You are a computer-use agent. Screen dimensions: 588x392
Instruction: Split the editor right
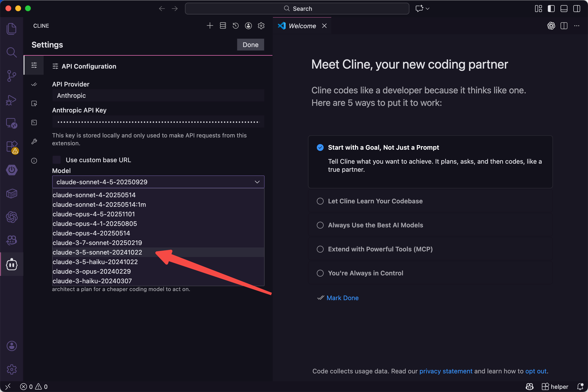pos(564,25)
